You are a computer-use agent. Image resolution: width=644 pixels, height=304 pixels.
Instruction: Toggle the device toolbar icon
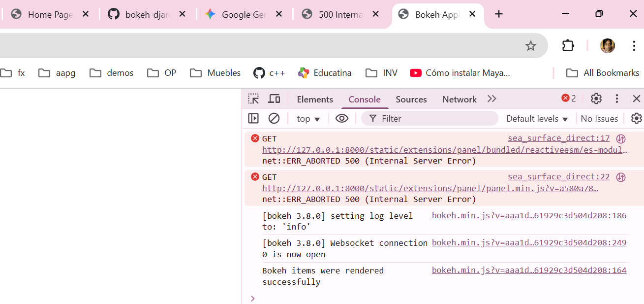point(274,99)
